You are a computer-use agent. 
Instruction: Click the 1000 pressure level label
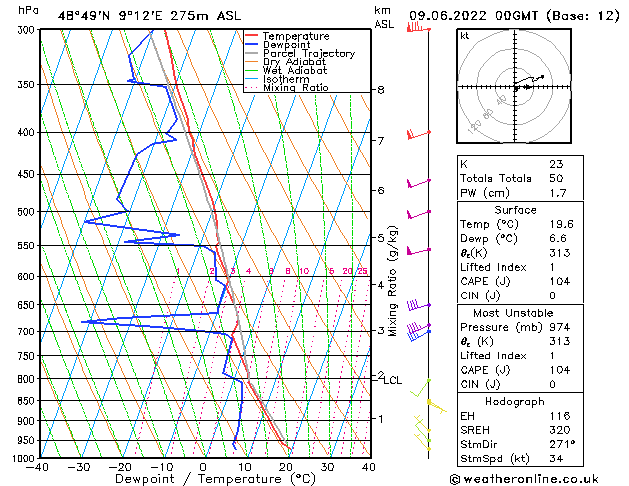pos(26,458)
